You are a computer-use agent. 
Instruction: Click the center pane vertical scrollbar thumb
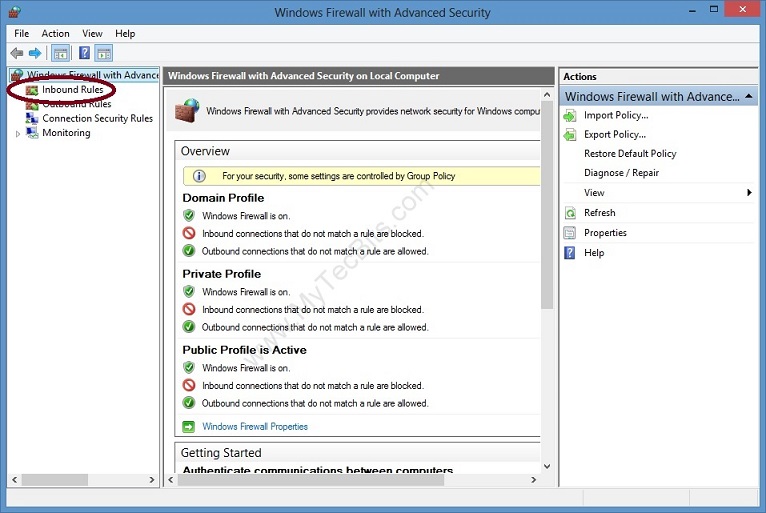click(x=547, y=205)
